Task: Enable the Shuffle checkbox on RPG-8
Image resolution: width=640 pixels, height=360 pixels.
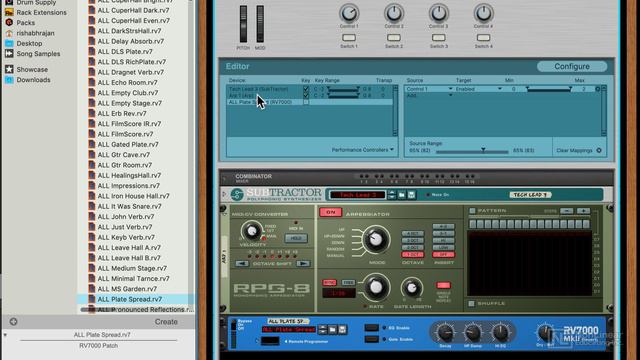Action: (x=471, y=303)
